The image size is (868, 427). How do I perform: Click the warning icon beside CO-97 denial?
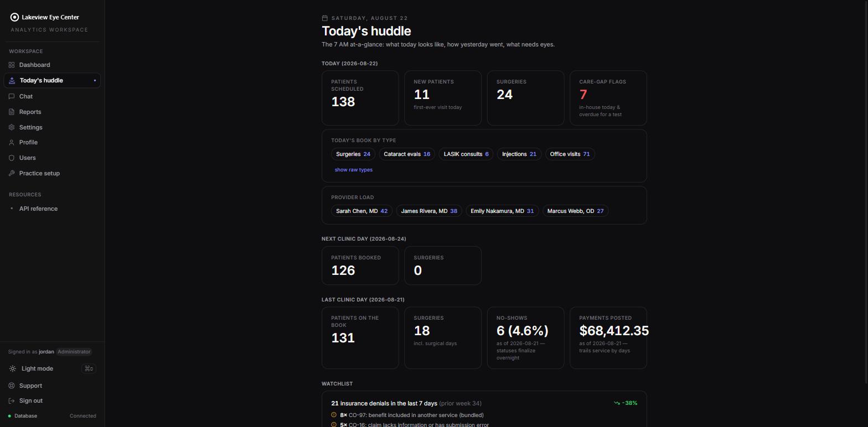tap(334, 415)
